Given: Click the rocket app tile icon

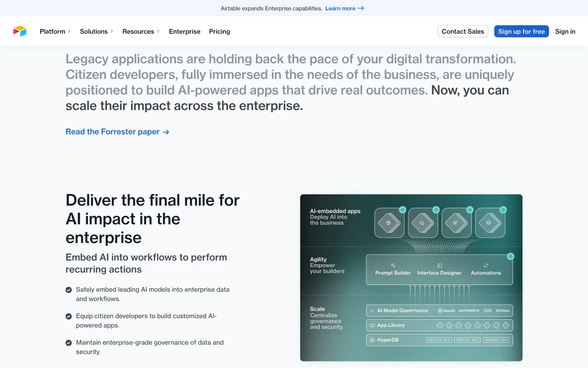Looking at the screenshot, I should [455, 223].
